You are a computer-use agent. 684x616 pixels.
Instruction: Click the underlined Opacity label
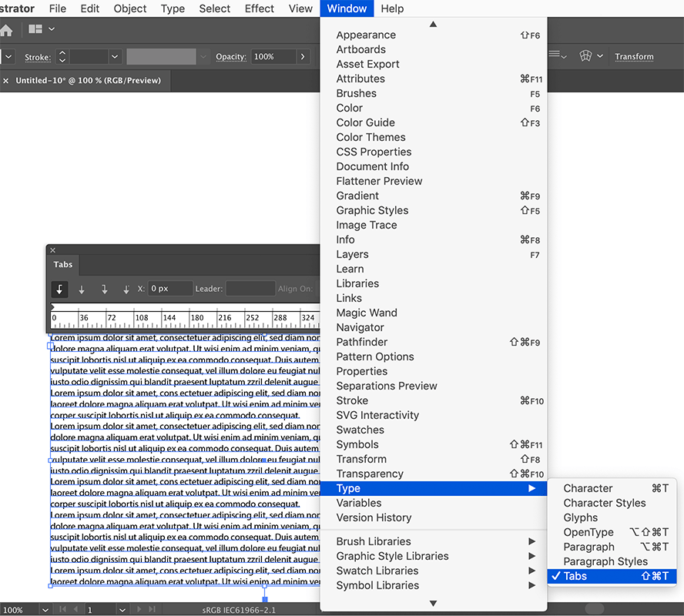[231, 56]
